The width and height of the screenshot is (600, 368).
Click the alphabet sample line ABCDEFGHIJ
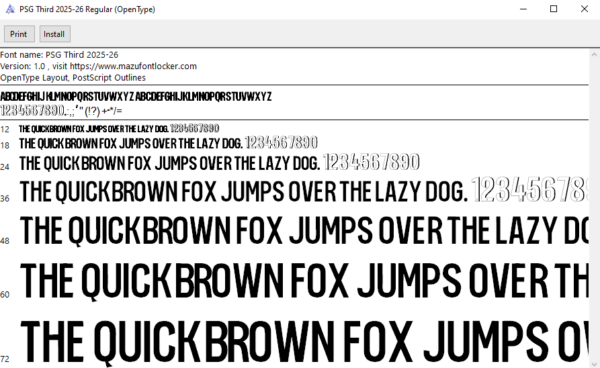point(136,96)
